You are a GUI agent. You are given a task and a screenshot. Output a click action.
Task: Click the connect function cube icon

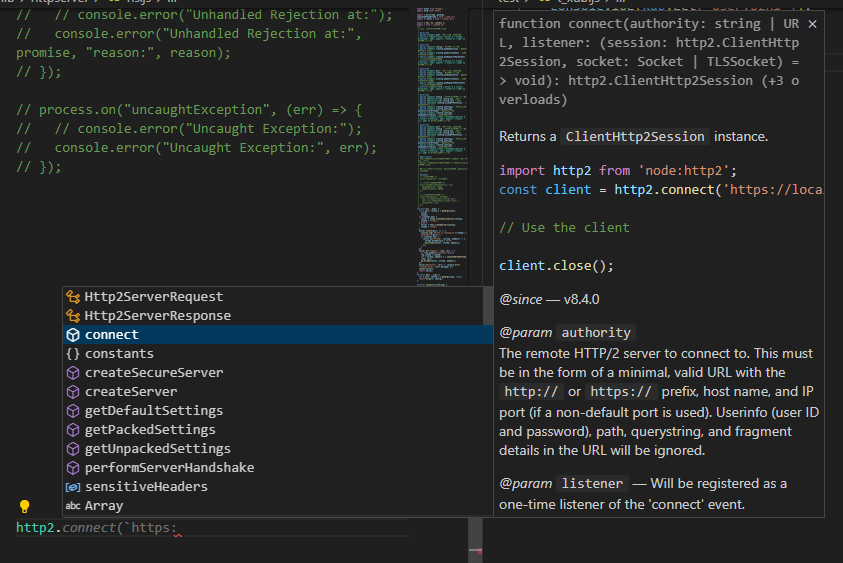pyautogui.click(x=73, y=334)
